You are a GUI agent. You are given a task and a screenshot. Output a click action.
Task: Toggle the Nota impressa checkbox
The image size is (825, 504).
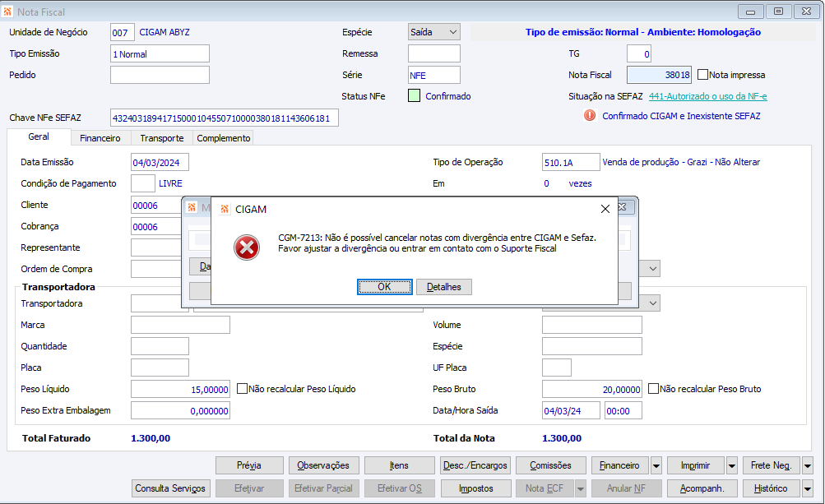click(702, 75)
